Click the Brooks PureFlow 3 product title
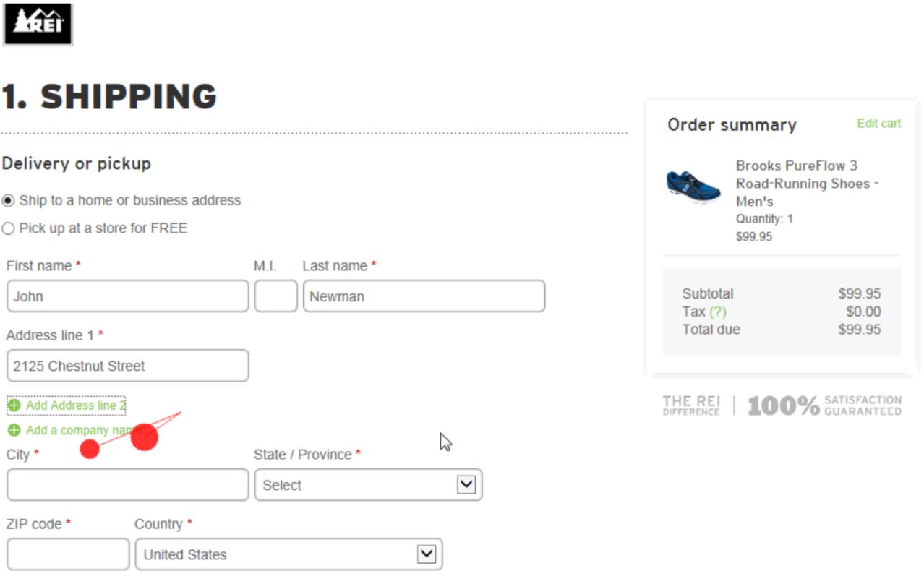Viewport: 924px width, 584px height. point(807,184)
